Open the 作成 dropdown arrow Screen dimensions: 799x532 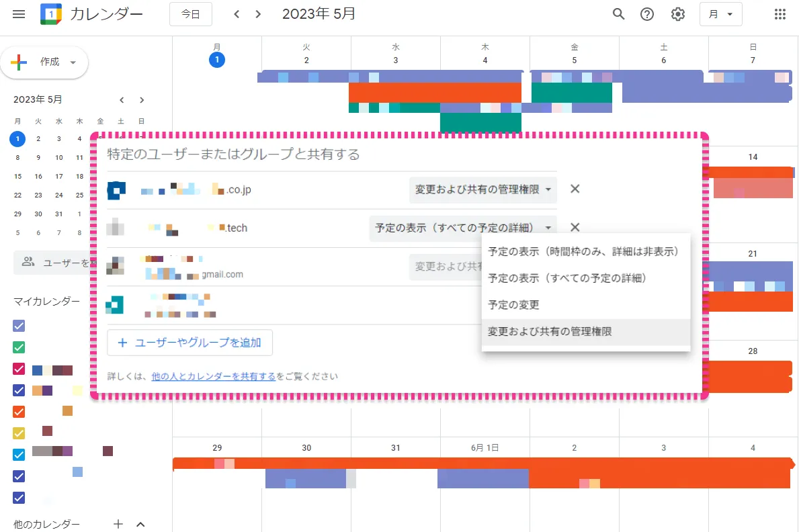click(x=73, y=62)
